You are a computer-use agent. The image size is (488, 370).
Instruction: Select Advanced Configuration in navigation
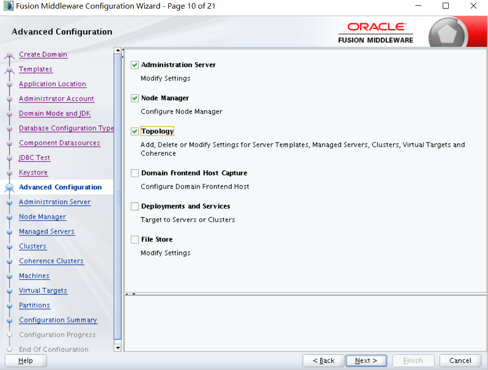point(60,187)
